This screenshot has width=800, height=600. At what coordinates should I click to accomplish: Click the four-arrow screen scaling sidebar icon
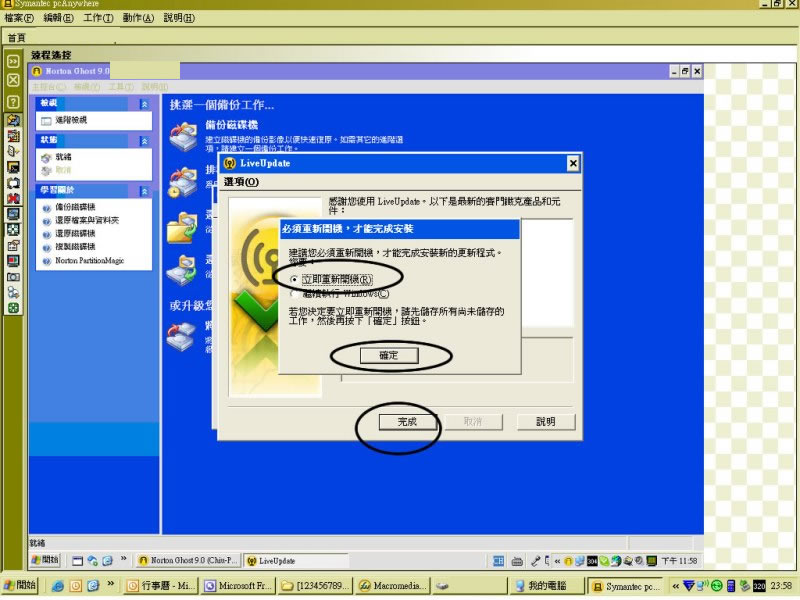coord(13,230)
